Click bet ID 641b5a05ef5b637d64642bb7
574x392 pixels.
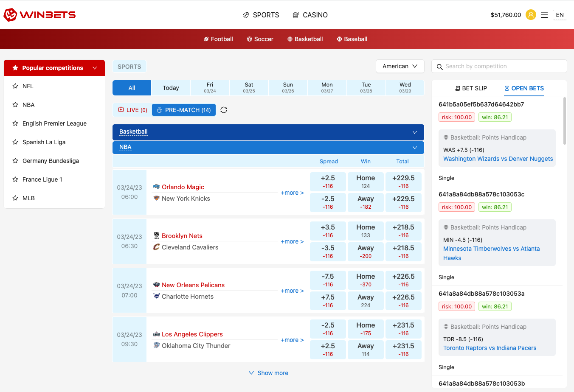click(x=481, y=104)
